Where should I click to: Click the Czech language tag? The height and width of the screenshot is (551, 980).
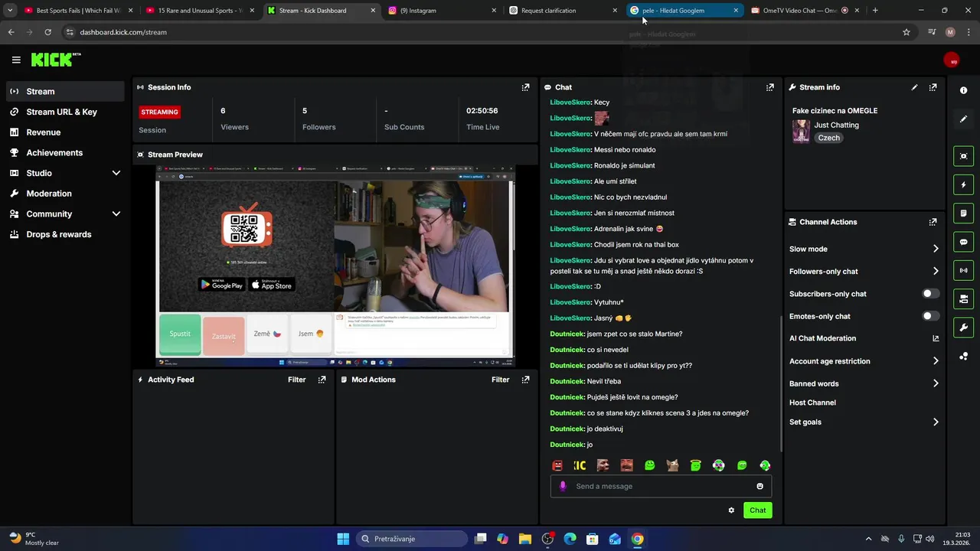point(828,138)
